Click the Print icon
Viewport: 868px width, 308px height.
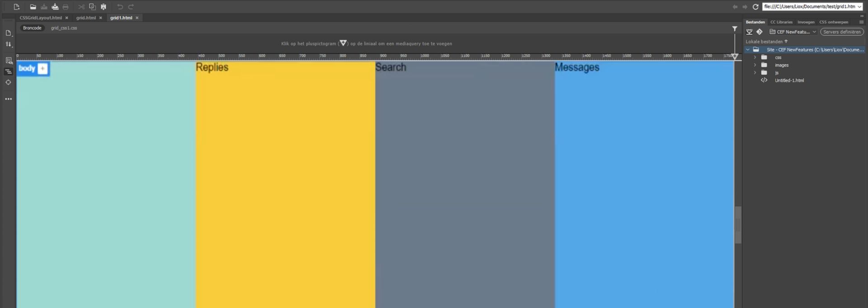(66, 7)
